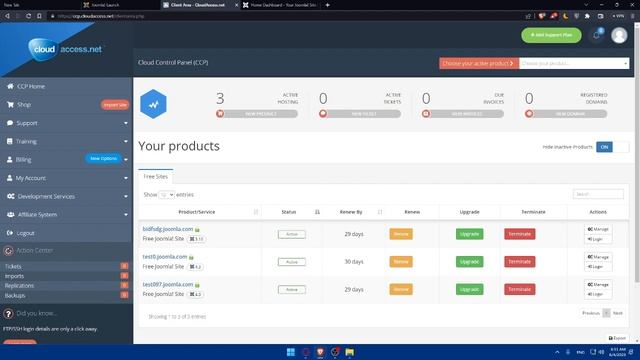Image resolution: width=640 pixels, height=360 pixels.
Task: Click Upgrade for test0.joomla.com
Action: coord(469,262)
